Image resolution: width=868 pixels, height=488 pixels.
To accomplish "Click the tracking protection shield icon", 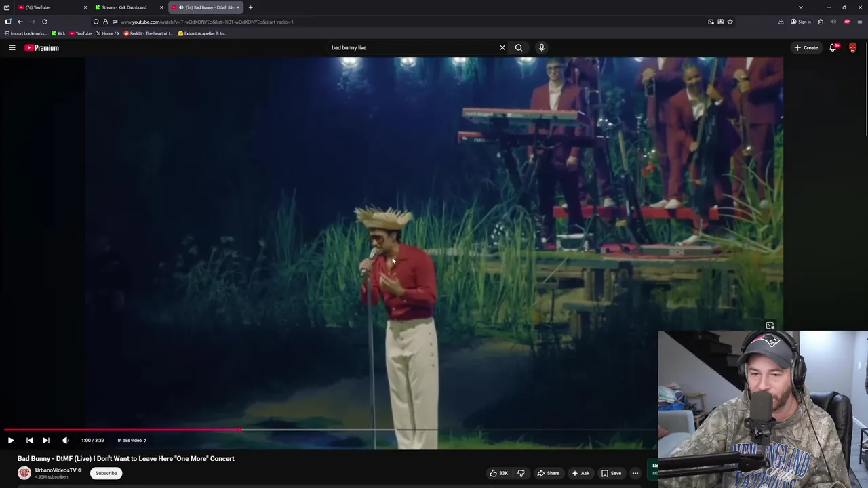I will pyautogui.click(x=96, y=22).
